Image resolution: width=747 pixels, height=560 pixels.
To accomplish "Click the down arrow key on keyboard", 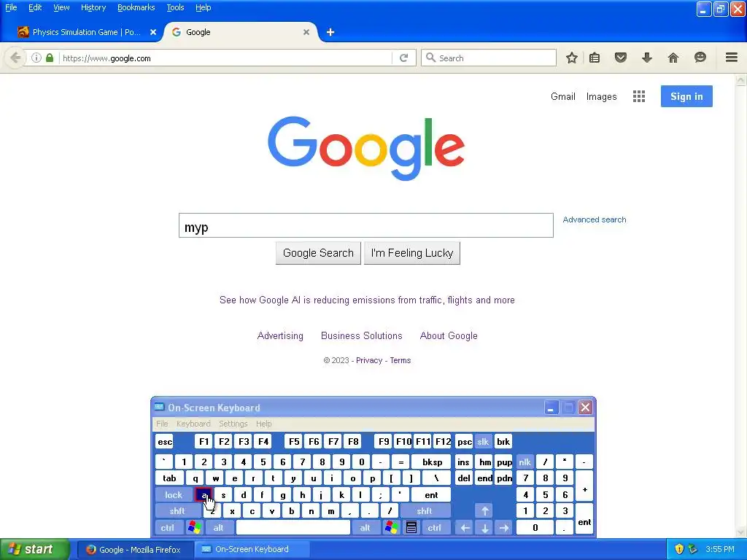I will pyautogui.click(x=484, y=527).
